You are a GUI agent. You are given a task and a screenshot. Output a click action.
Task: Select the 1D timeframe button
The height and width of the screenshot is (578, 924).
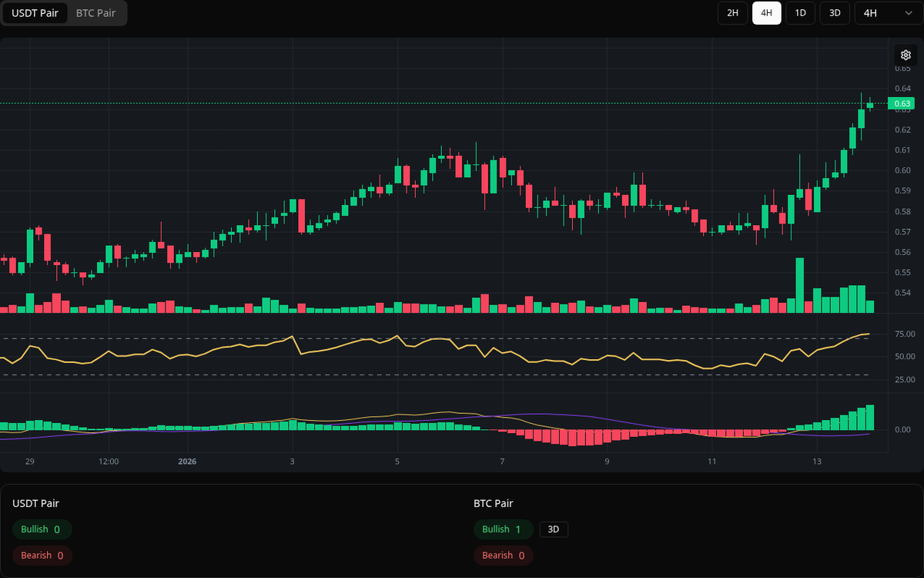[x=801, y=13]
